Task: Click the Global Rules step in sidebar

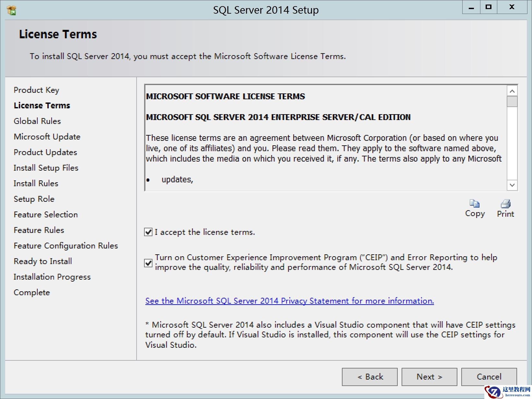Action: click(x=37, y=121)
